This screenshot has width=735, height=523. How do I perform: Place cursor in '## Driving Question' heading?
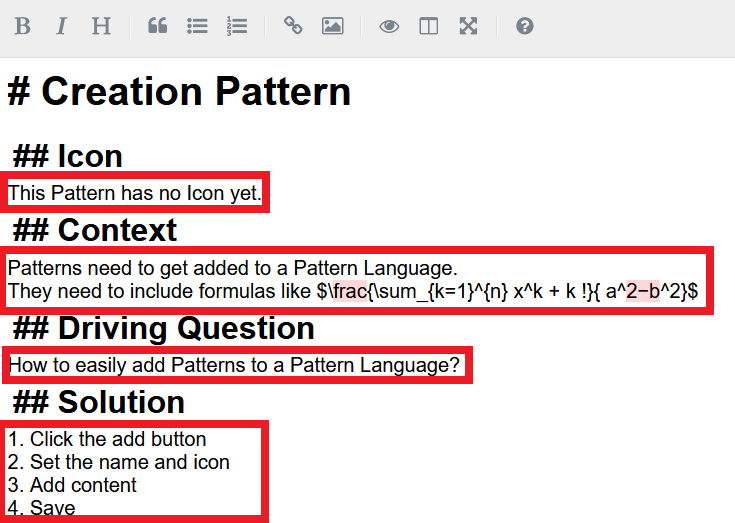[x=164, y=328]
